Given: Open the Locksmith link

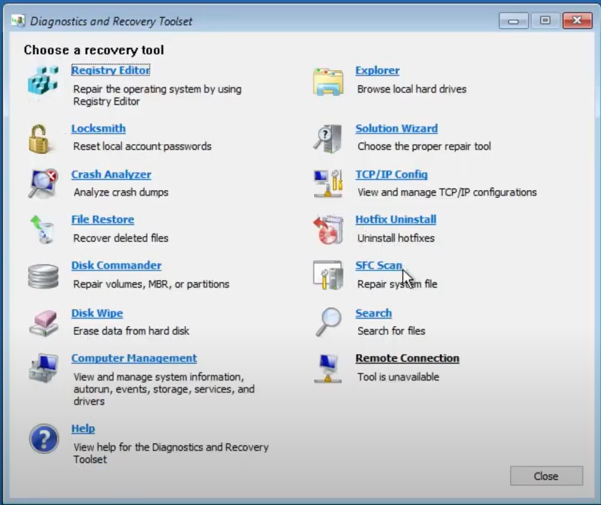Looking at the screenshot, I should 98,128.
